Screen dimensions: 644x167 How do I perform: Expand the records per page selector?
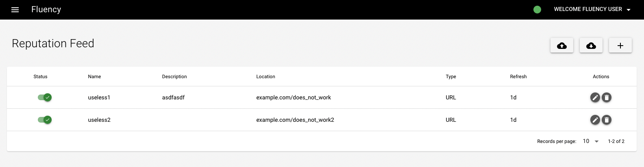[591, 141]
